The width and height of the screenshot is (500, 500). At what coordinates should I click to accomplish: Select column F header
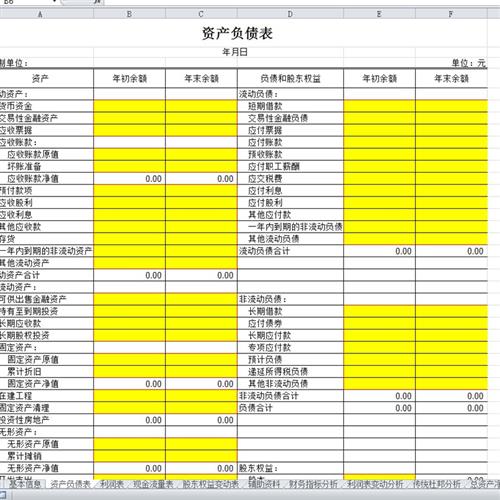tap(451, 14)
